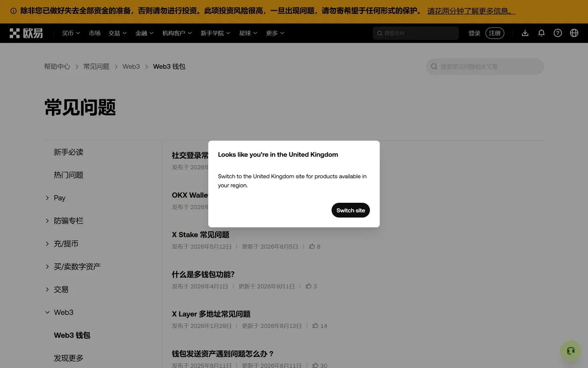Expand the 买/卖数字资产 sidebar section

pos(47,267)
